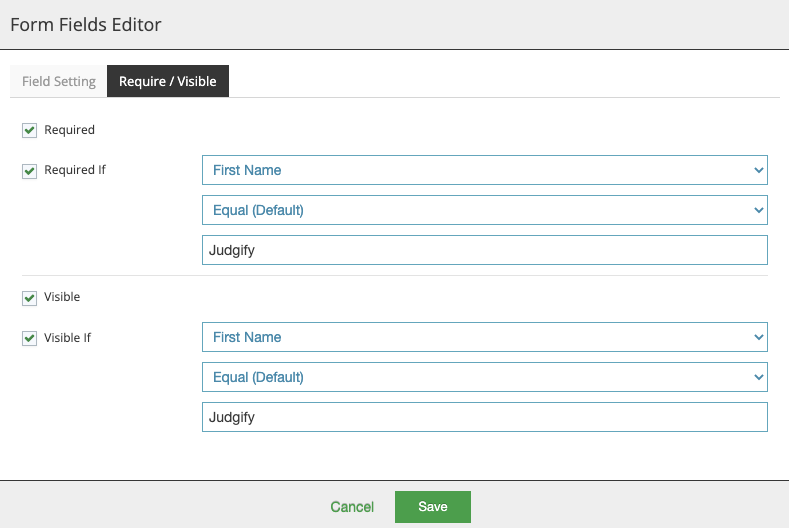Toggle the Visible If checkbox
The width and height of the screenshot is (789, 528).
[x=29, y=338]
